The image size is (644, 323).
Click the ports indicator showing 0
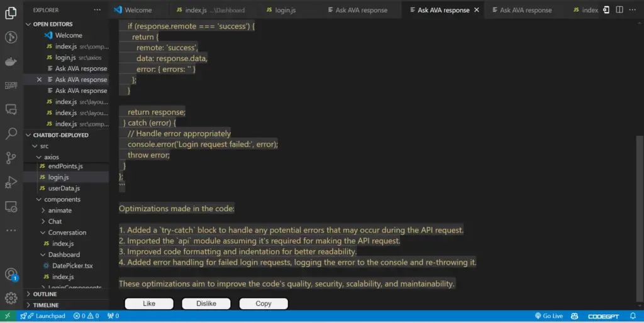point(113,316)
